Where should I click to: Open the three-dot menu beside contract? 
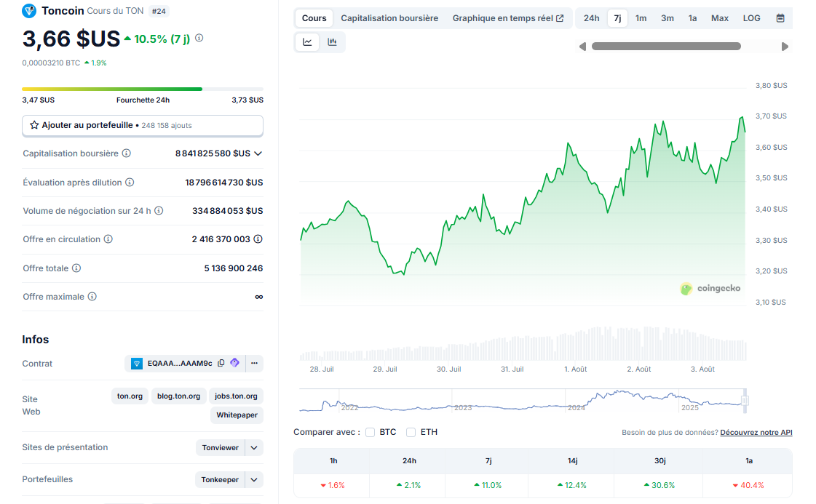255,363
